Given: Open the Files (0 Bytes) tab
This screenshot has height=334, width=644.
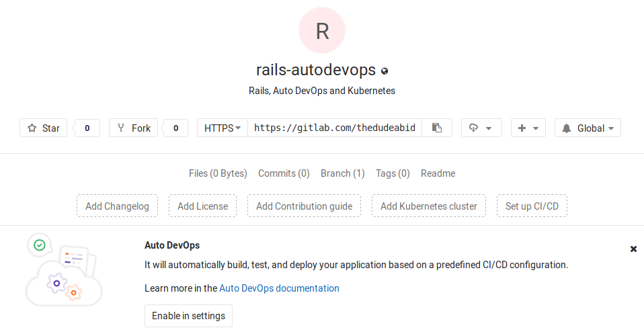Looking at the screenshot, I should (x=218, y=173).
